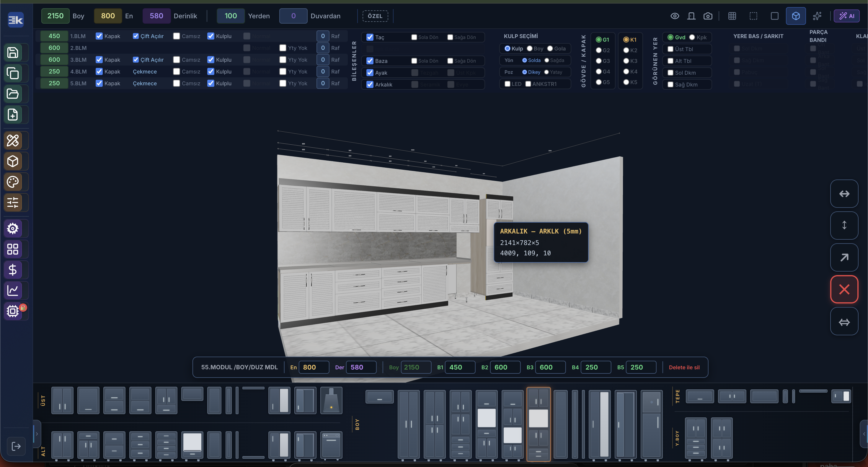Click the save icon in left sidebar
868x467 pixels.
coord(13,53)
